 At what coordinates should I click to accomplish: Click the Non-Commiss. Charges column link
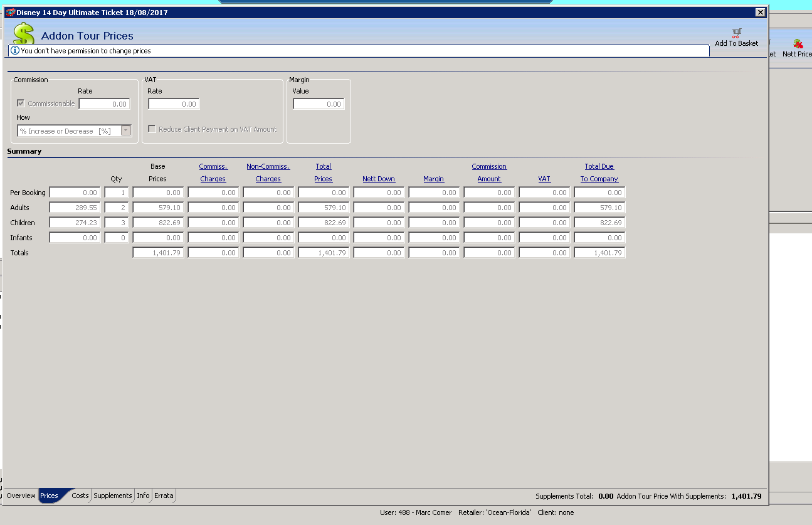[268, 172]
